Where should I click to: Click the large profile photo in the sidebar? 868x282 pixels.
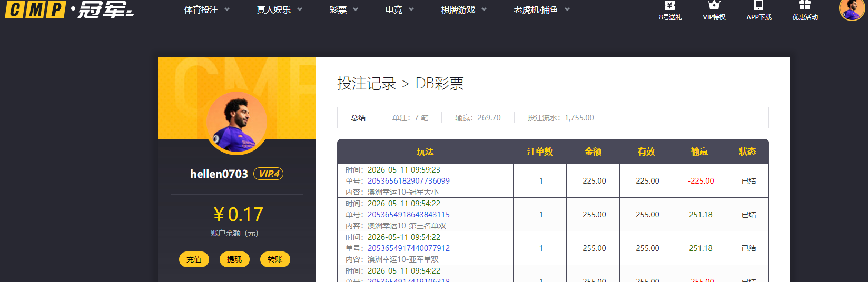tap(236, 123)
